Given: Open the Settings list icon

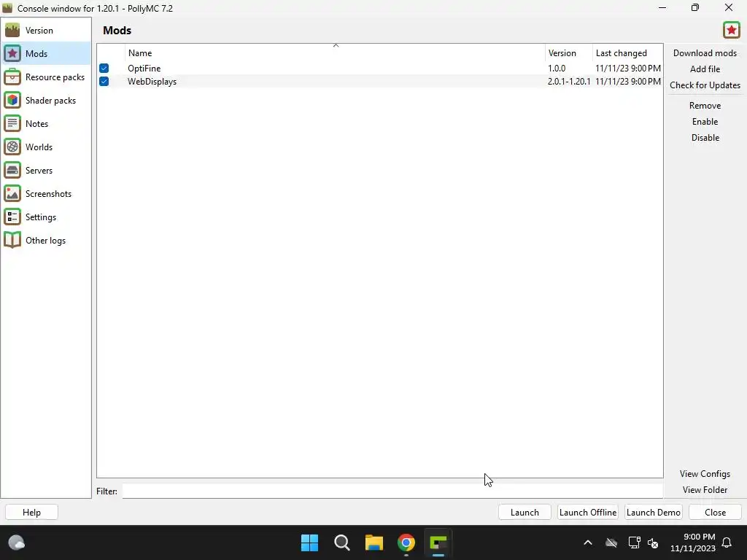Looking at the screenshot, I should click(12, 217).
